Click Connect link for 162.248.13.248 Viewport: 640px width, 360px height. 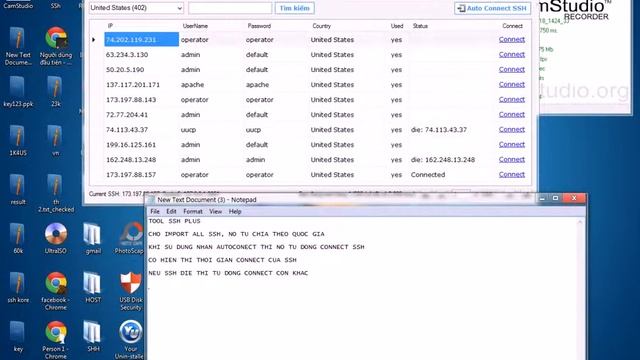511,160
